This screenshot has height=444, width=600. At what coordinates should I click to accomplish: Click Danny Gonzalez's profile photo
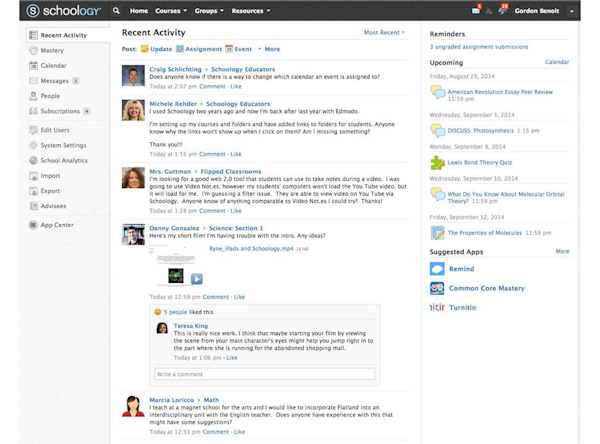(133, 235)
